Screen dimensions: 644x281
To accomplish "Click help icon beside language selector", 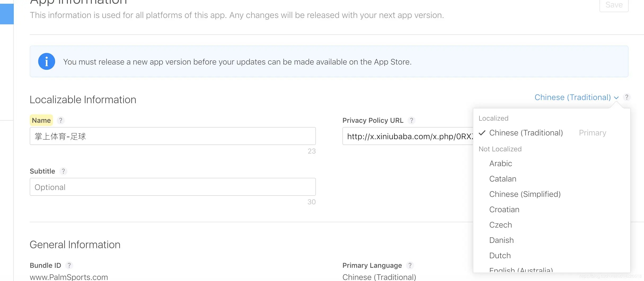I will click(627, 97).
